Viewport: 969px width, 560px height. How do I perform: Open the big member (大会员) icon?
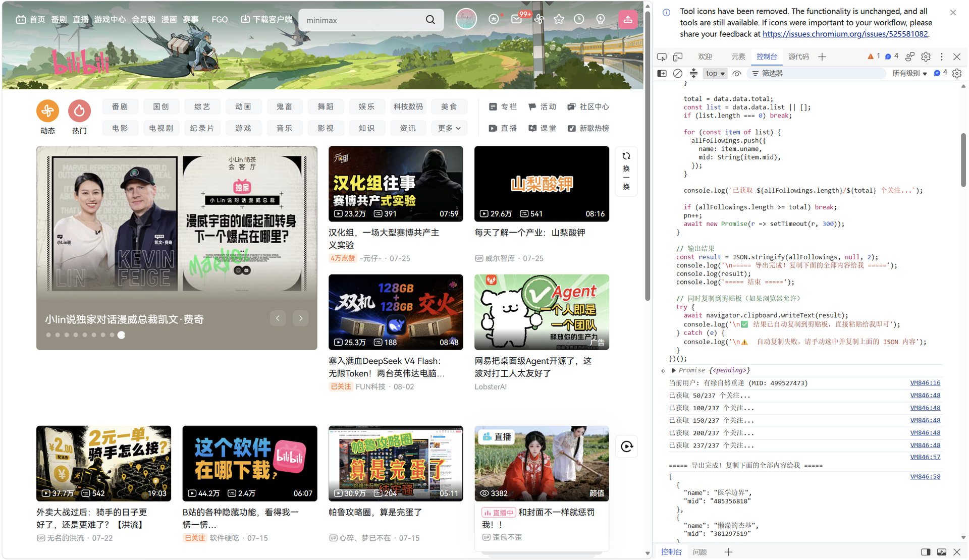(494, 19)
